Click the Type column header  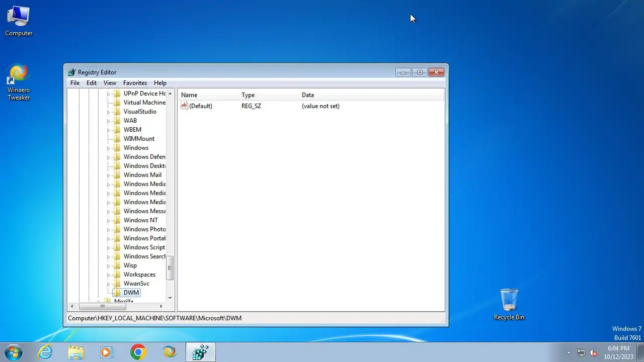click(268, 95)
